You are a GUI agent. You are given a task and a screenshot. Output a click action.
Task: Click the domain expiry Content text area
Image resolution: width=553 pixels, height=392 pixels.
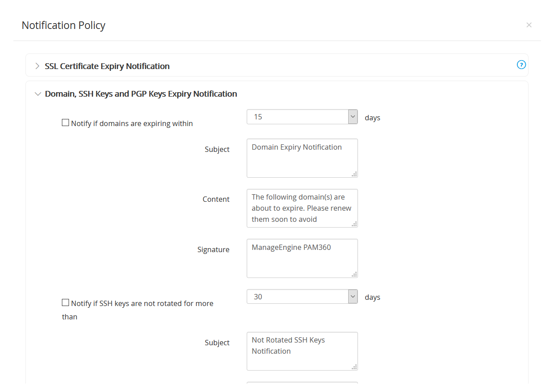click(x=302, y=208)
